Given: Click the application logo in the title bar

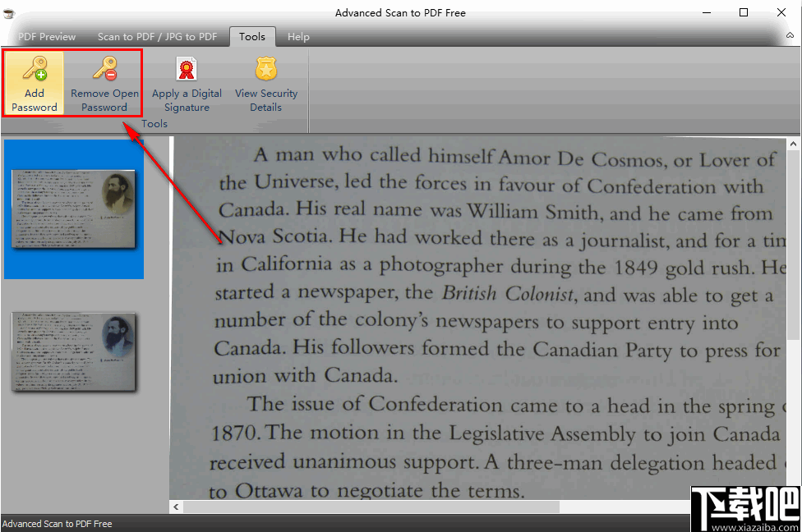Looking at the screenshot, I should point(10,12).
